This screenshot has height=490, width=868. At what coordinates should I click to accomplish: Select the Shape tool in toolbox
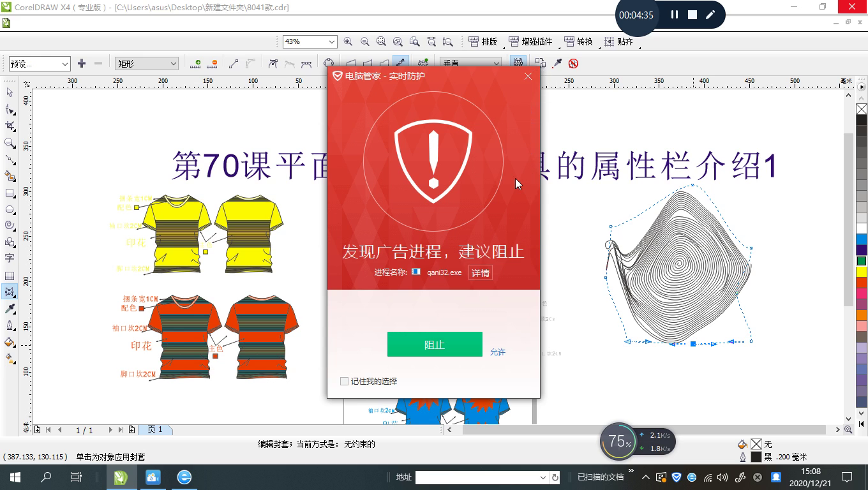click(x=10, y=110)
